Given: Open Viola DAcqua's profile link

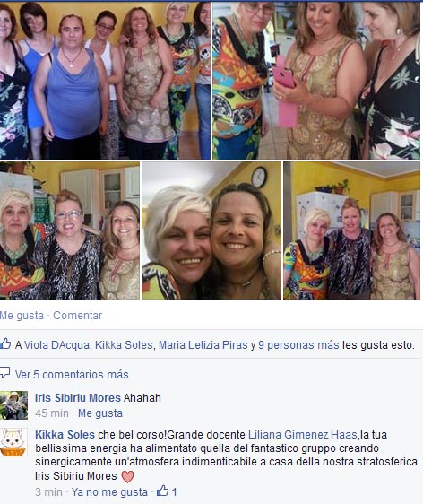Looking at the screenshot, I should point(56,345).
